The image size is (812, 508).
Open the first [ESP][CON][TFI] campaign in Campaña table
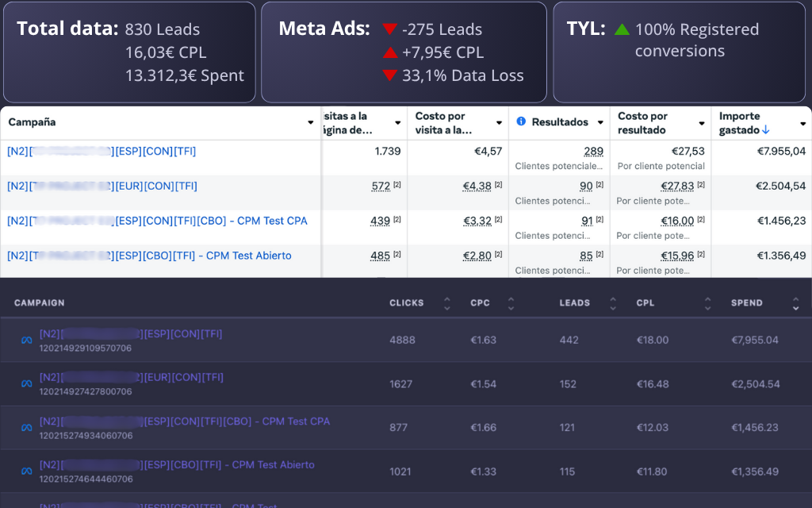point(101,152)
